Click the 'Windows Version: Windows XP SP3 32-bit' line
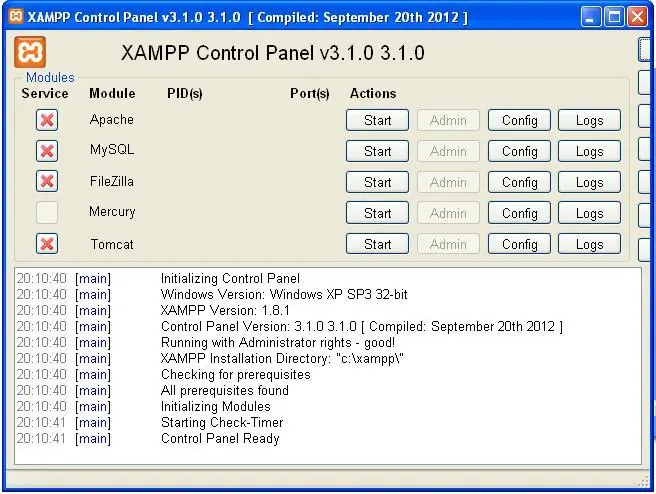Image resolution: width=656 pixels, height=494 pixels. (x=284, y=294)
